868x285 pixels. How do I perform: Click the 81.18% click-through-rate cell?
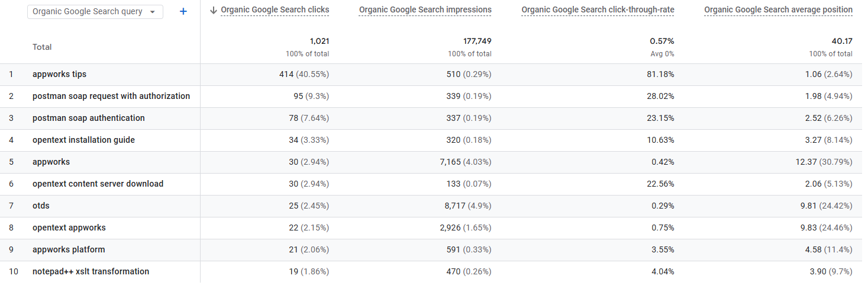(661, 75)
